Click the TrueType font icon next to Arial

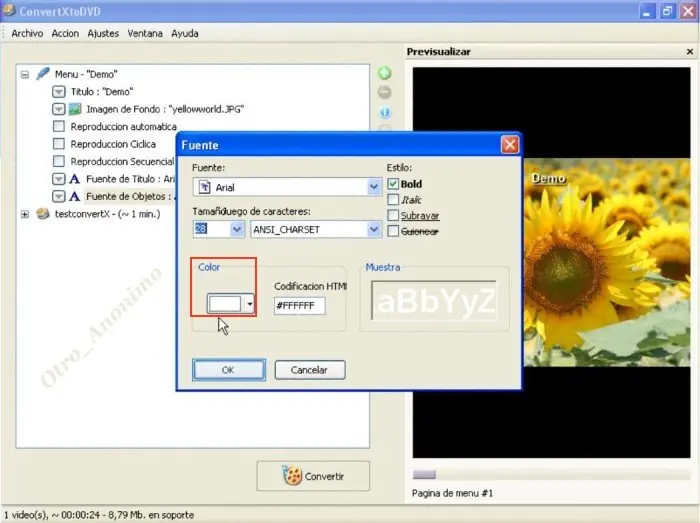pyautogui.click(x=204, y=187)
